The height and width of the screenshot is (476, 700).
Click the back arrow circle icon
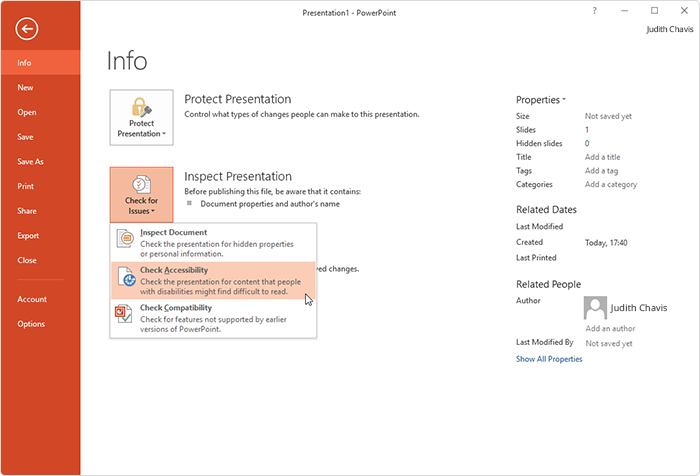pos(27,29)
